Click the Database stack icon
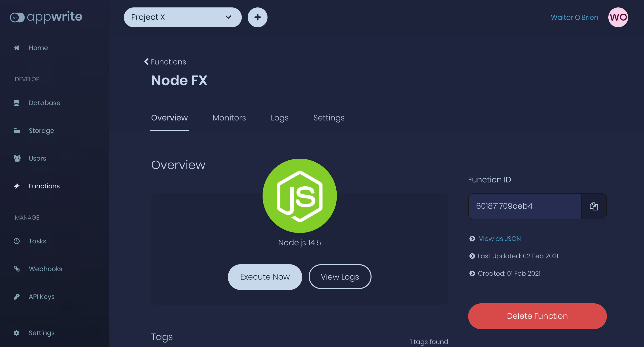The height and width of the screenshot is (347, 644). point(17,103)
